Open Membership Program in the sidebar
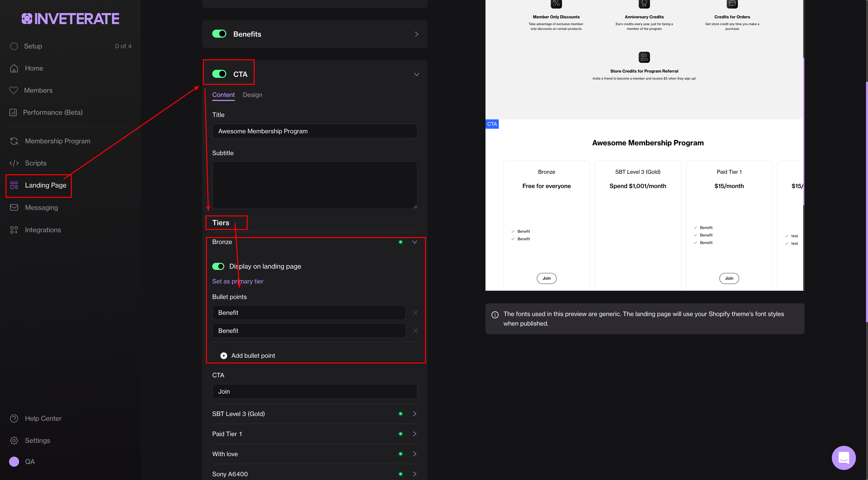This screenshot has width=868, height=480. (x=57, y=141)
